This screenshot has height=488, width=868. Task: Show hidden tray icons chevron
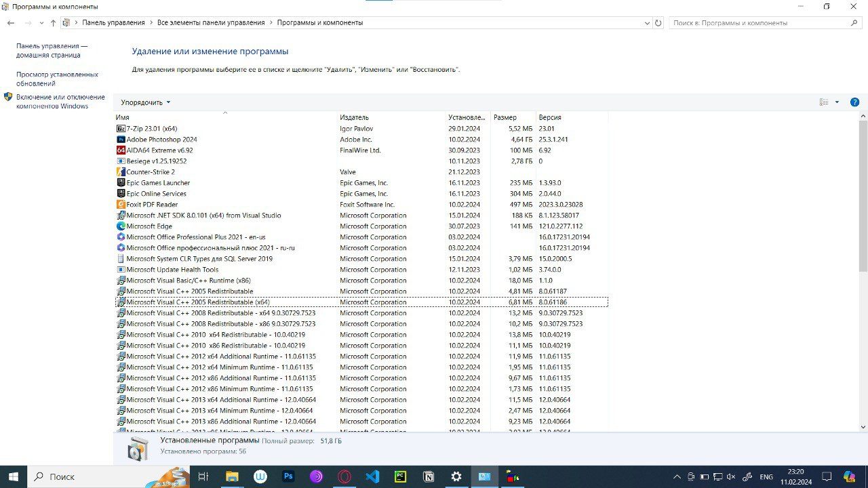pos(677,476)
